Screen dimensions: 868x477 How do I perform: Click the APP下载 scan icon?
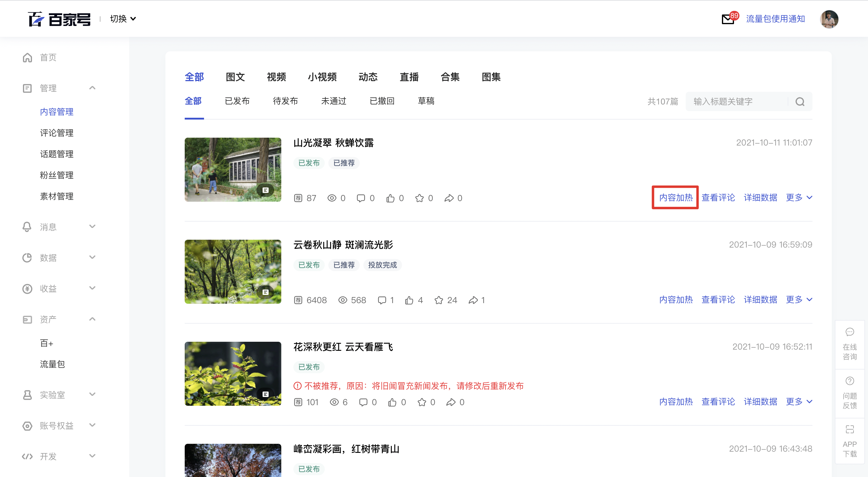pyautogui.click(x=850, y=430)
